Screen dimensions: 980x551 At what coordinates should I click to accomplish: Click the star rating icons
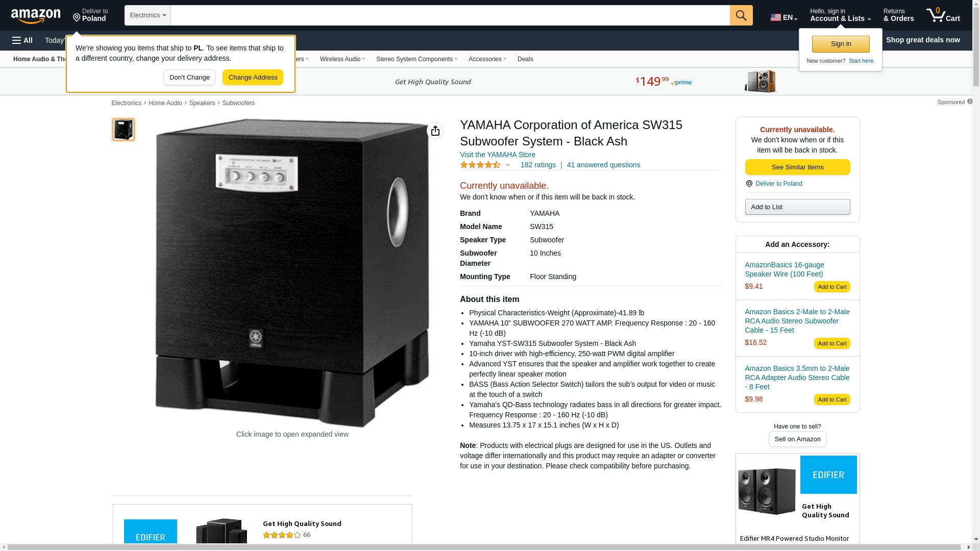coord(480,165)
